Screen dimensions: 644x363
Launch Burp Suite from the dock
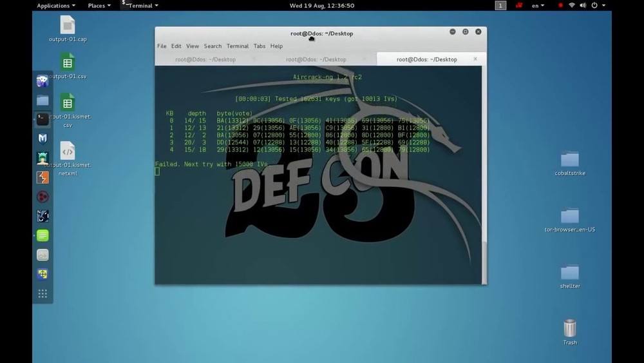tap(43, 177)
